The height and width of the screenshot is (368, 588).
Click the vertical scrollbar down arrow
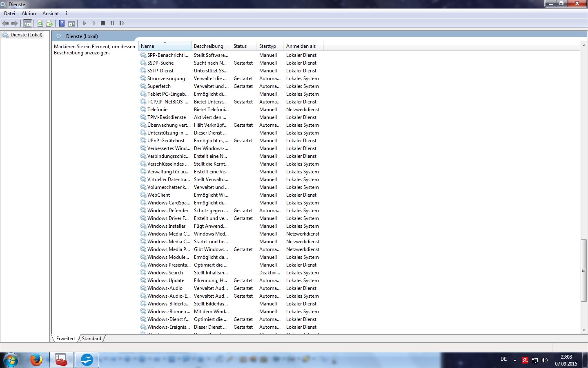(584, 330)
